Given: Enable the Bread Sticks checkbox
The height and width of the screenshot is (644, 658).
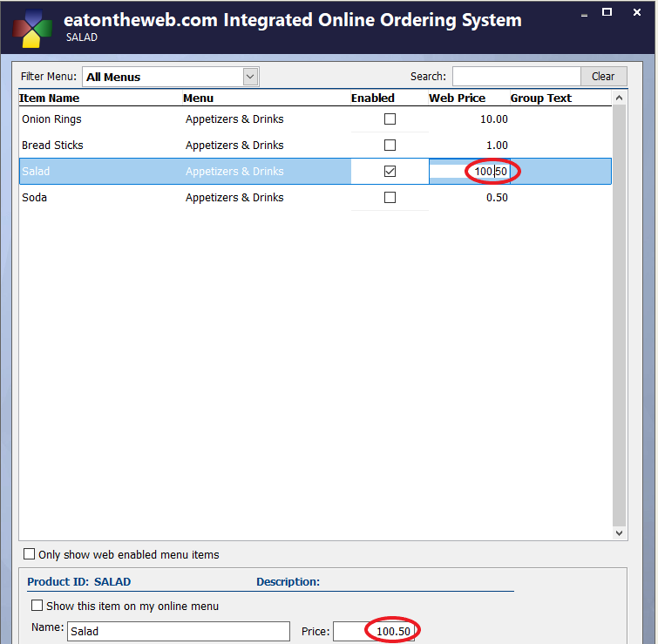Looking at the screenshot, I should click(390, 146).
